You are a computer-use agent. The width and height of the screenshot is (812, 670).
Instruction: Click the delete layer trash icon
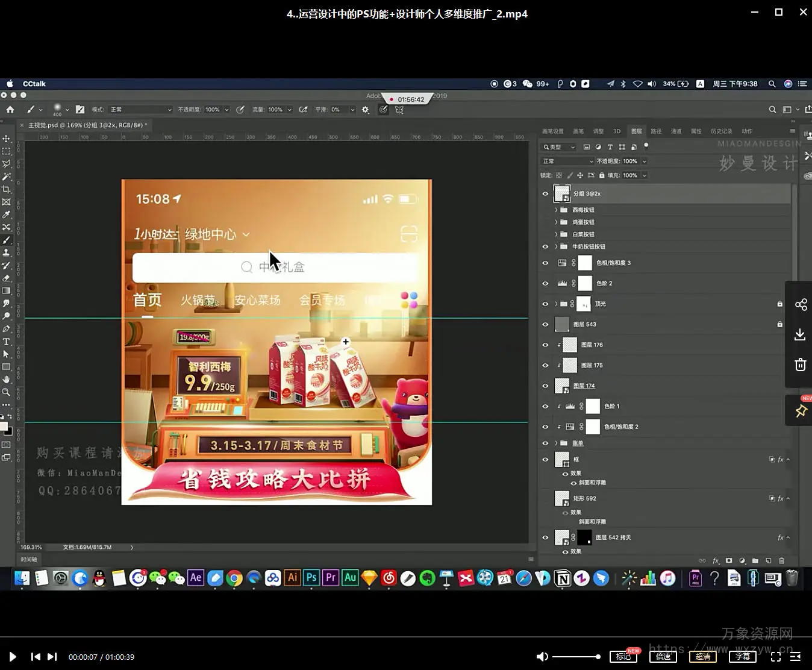click(782, 560)
